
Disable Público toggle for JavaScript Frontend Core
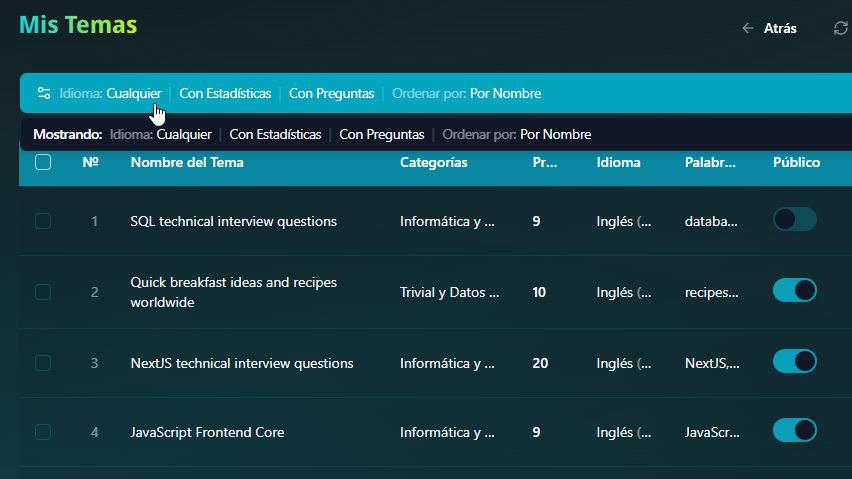point(795,431)
